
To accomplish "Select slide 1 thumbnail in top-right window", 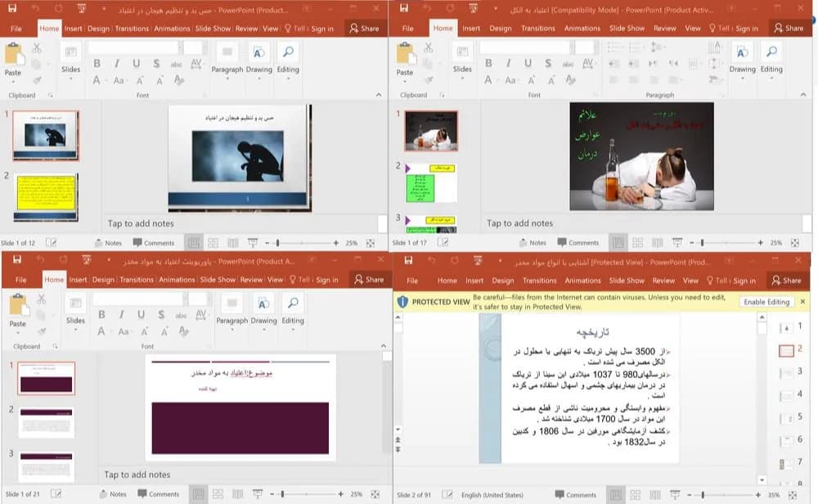I will [431, 131].
